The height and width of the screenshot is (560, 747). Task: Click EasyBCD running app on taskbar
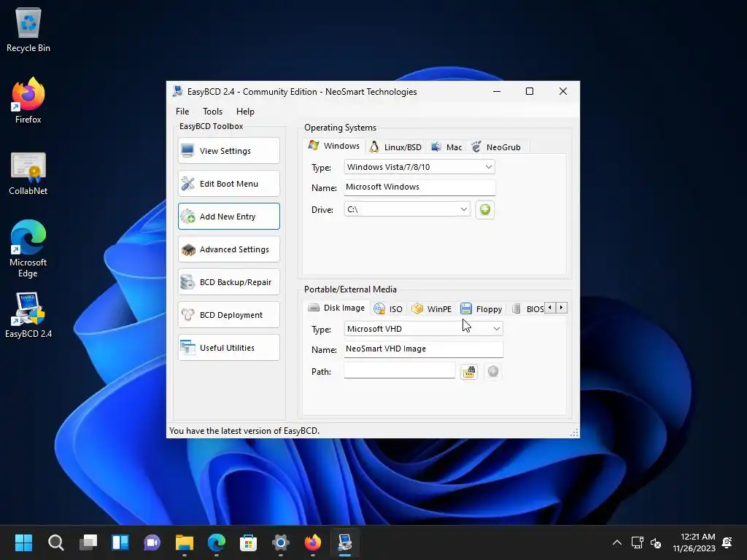(x=345, y=542)
